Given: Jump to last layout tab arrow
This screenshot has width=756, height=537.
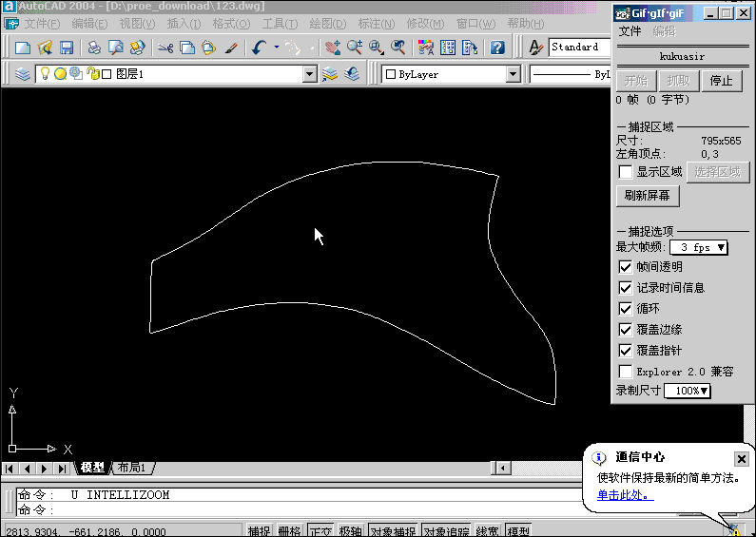Looking at the screenshot, I should click(62, 468).
